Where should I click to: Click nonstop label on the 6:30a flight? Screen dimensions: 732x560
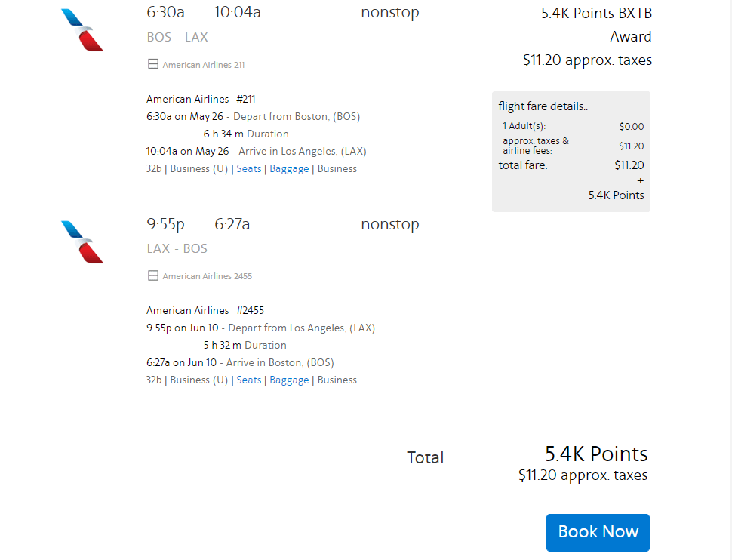[389, 13]
